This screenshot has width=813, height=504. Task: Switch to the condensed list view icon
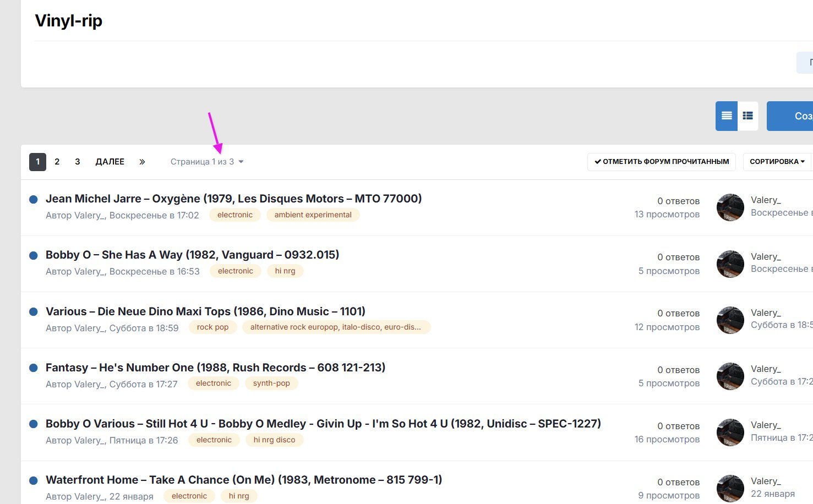point(727,116)
